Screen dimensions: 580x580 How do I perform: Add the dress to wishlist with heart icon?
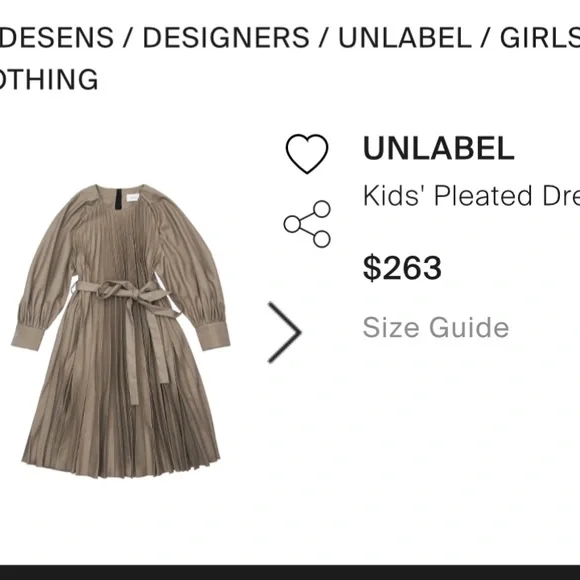point(307,154)
